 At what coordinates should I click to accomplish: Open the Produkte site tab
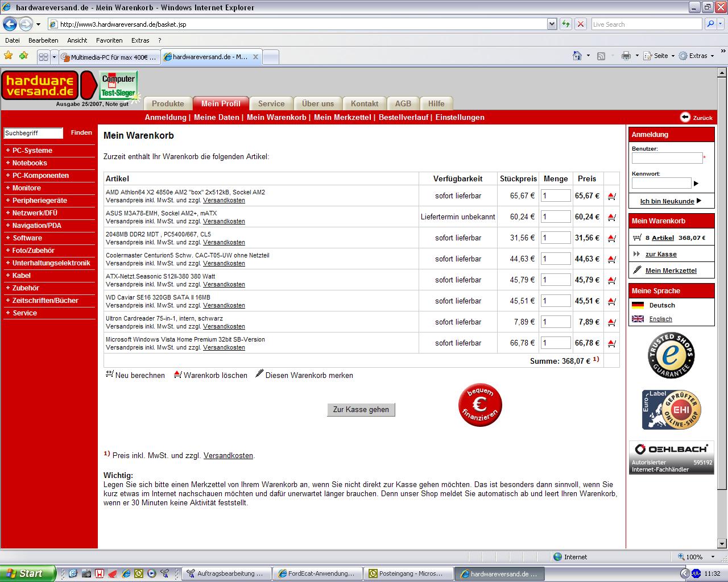pos(168,103)
